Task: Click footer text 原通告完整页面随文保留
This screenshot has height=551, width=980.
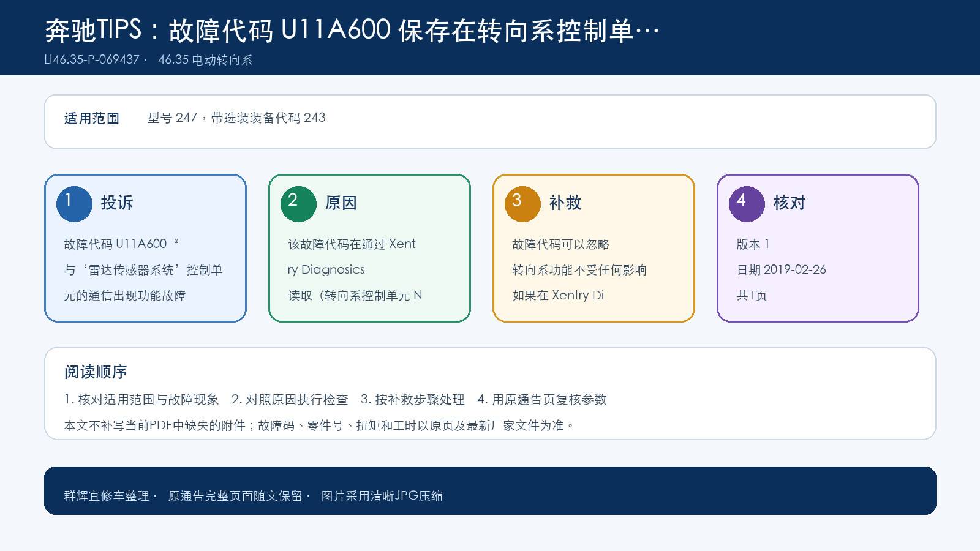Action: [x=235, y=495]
